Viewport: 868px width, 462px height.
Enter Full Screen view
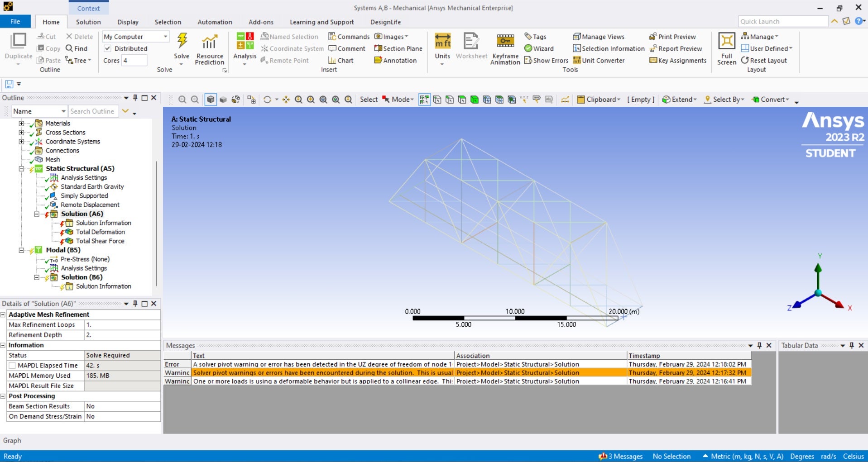point(726,49)
